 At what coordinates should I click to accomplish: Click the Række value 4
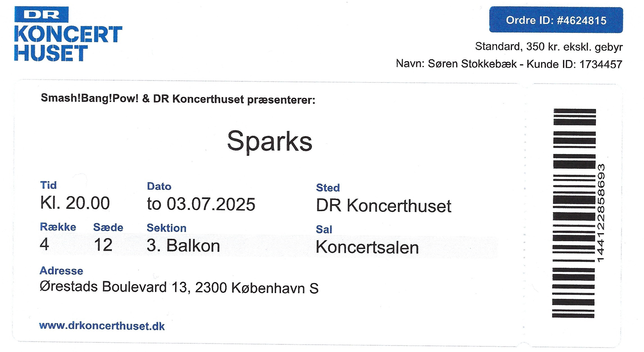click(44, 244)
